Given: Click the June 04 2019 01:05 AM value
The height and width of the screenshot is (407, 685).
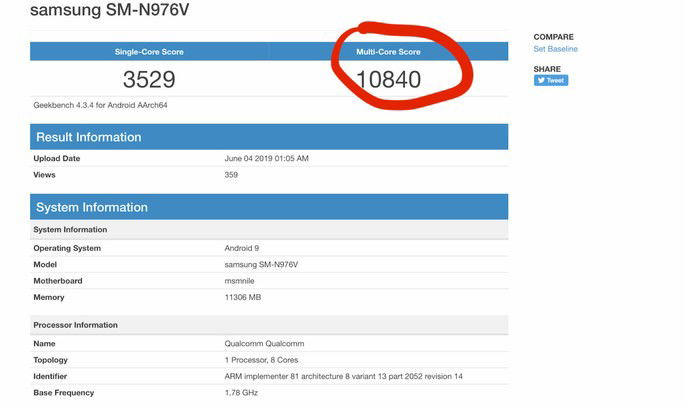Looking at the screenshot, I should (266, 159).
